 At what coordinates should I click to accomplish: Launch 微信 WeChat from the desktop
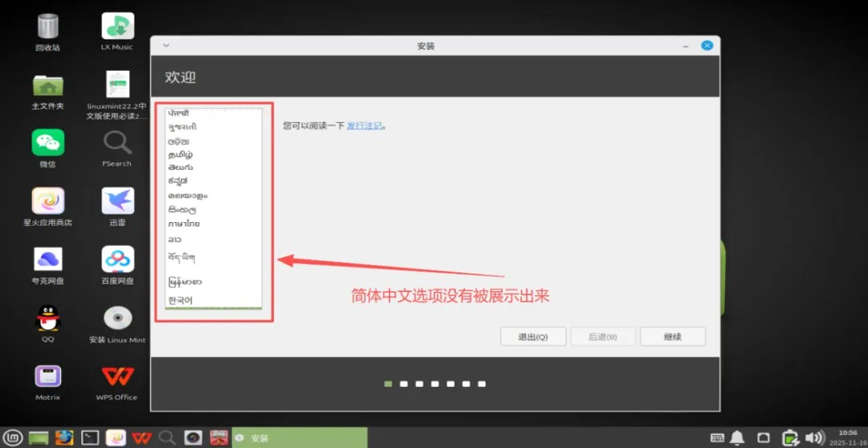click(47, 143)
